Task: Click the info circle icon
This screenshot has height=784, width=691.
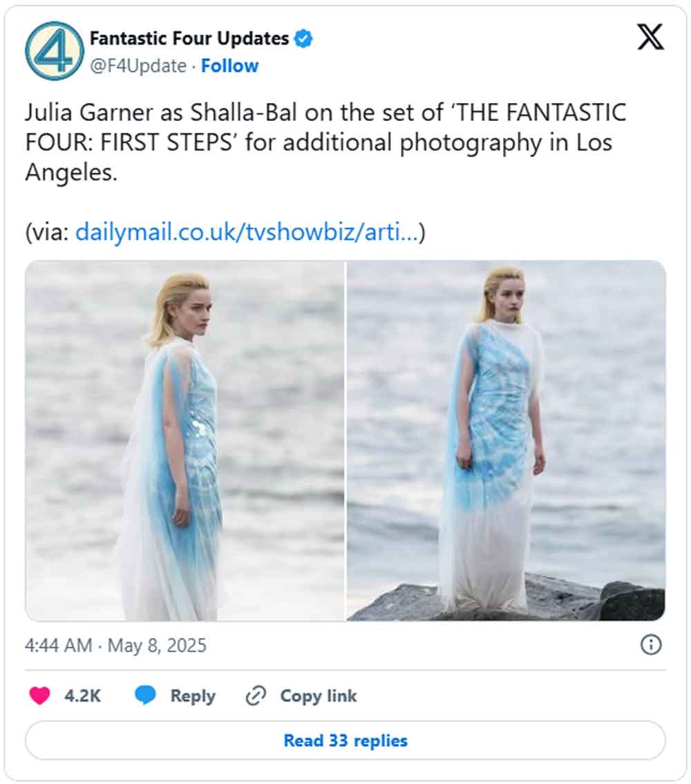Action: tap(651, 645)
